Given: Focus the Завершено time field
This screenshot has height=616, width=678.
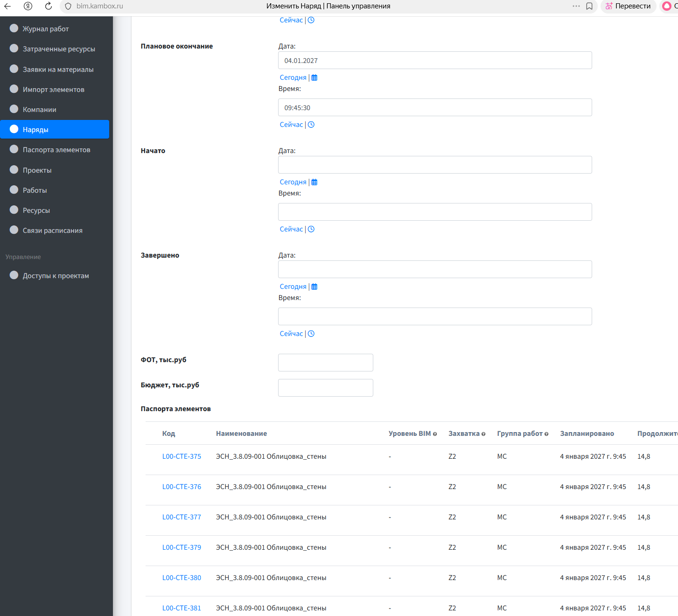Looking at the screenshot, I should coord(435,316).
